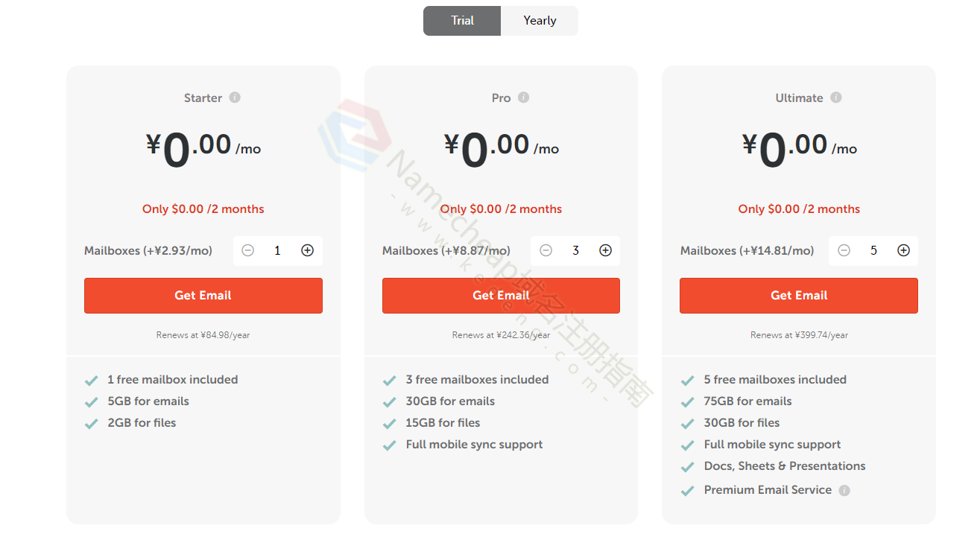The image size is (980, 537).
Task: Increase Starter mailboxes with plus icon
Action: click(x=307, y=251)
